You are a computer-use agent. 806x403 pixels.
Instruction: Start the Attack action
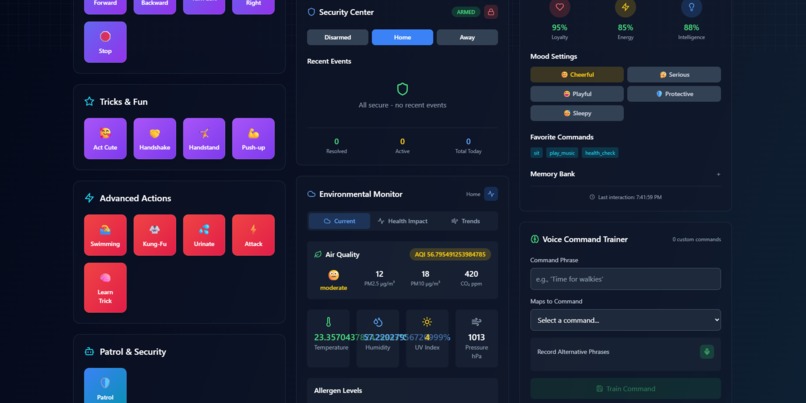(x=253, y=235)
